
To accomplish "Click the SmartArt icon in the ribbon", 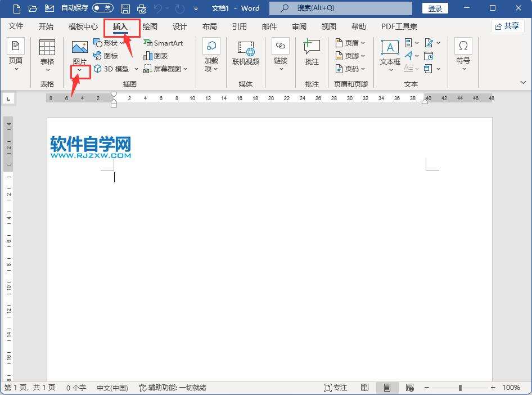I will point(149,43).
